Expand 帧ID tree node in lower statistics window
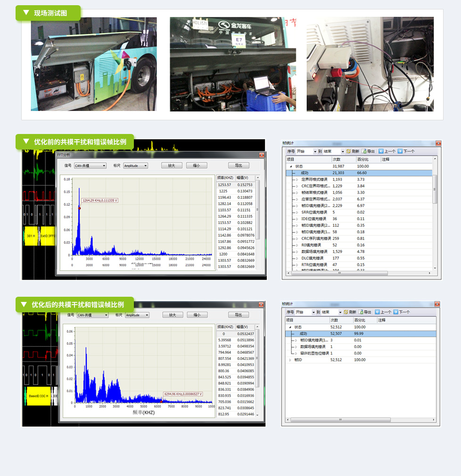This screenshot has width=461, height=476. coord(290,360)
